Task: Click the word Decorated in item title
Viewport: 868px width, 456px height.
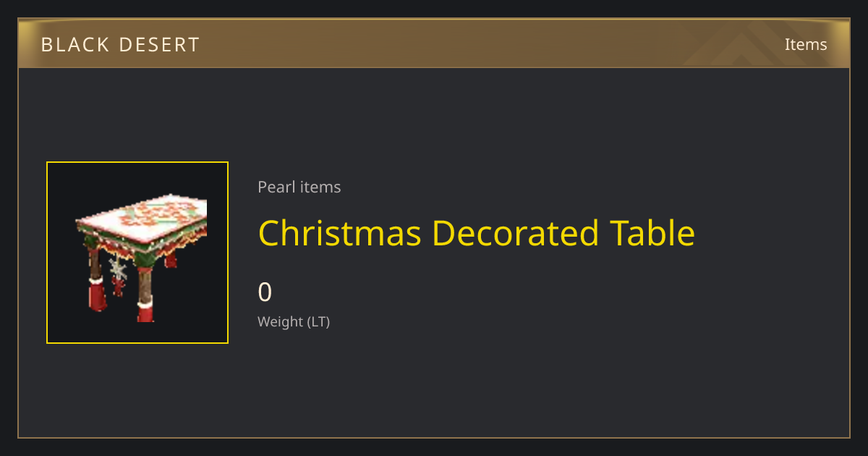Action: [516, 233]
